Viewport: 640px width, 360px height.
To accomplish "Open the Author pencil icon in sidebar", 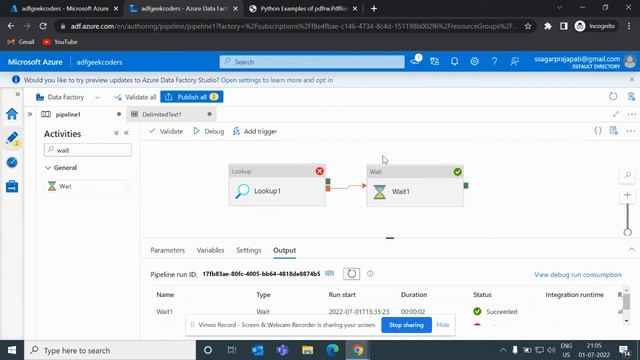I will point(12,138).
